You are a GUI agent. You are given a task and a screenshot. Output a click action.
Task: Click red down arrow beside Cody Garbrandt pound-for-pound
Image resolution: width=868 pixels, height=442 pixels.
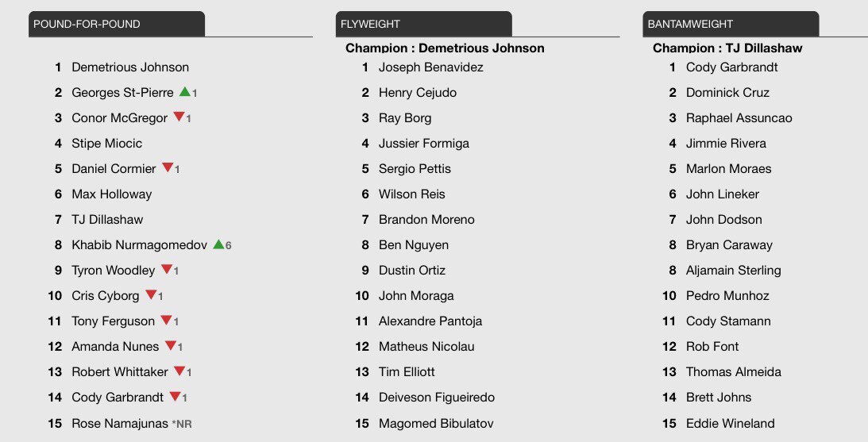(175, 397)
